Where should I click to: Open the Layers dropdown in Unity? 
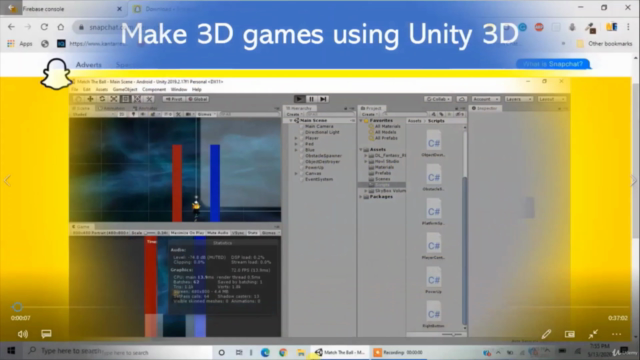tap(518, 99)
